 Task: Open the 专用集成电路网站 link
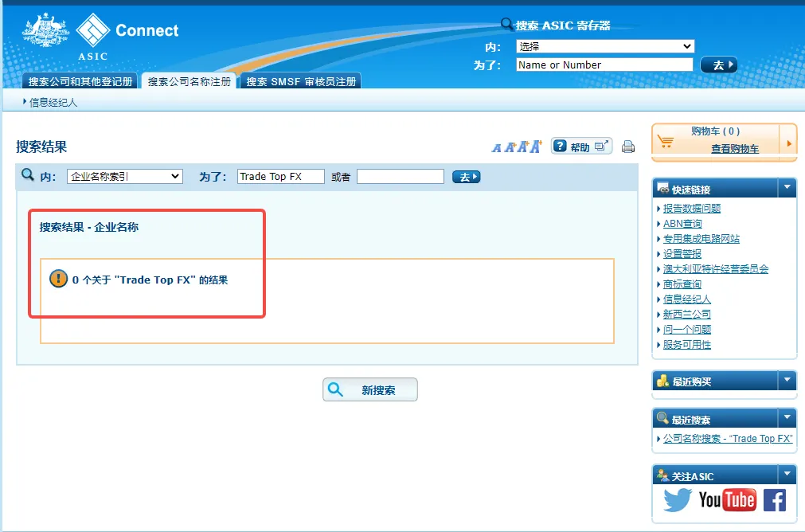click(701, 238)
